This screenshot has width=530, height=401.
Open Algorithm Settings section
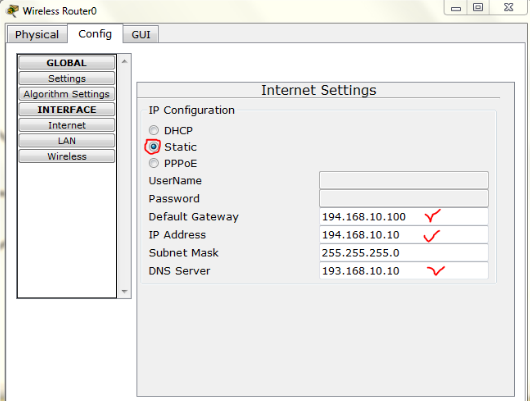67,94
